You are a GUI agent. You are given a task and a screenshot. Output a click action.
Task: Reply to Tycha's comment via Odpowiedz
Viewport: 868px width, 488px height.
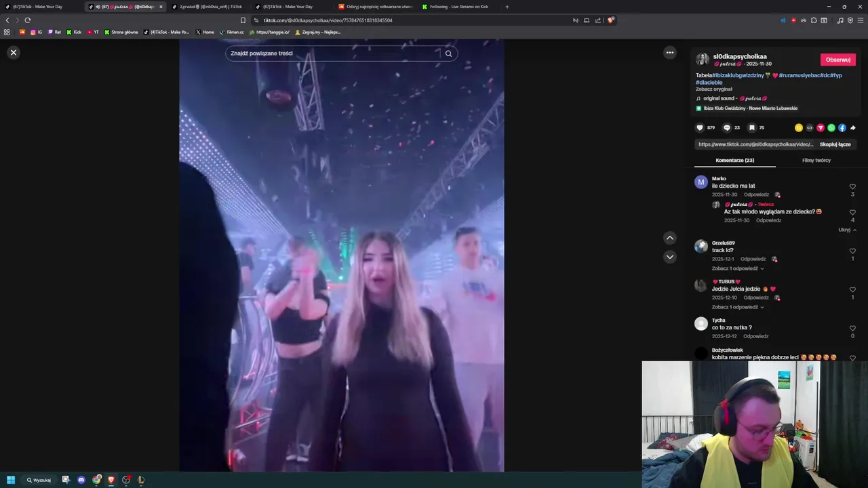[756, 336]
